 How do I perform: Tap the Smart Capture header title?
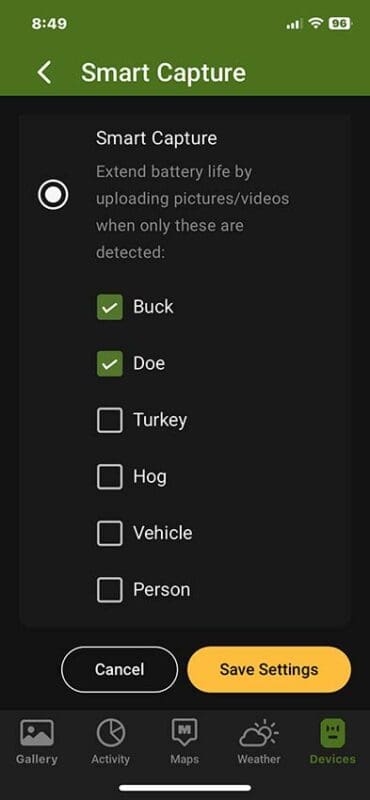(x=163, y=73)
